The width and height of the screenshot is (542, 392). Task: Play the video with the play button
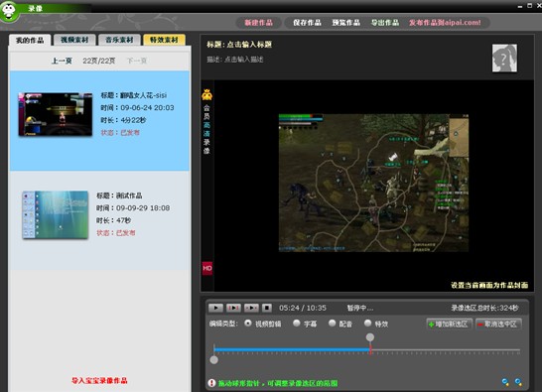click(x=215, y=308)
